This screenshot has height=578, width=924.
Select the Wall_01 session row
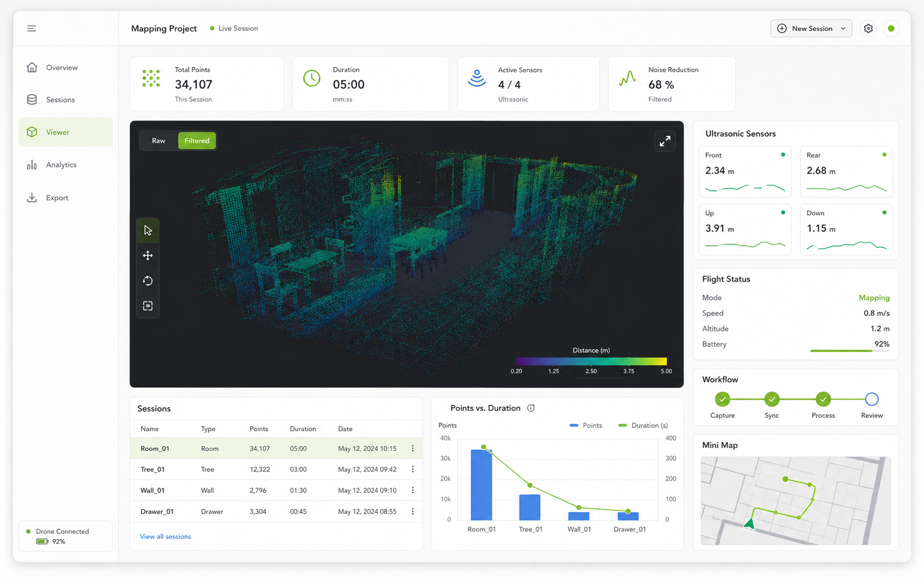tap(276, 491)
